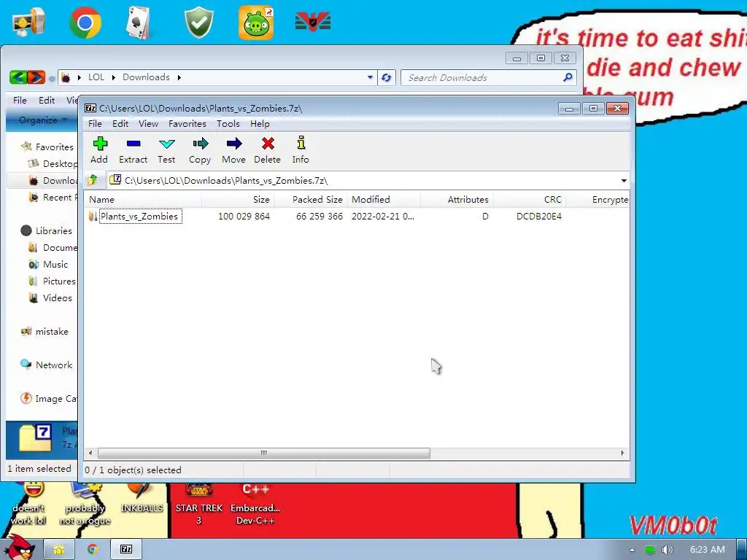
Task: Click the 7-Zip taskbar button
Action: point(126,550)
